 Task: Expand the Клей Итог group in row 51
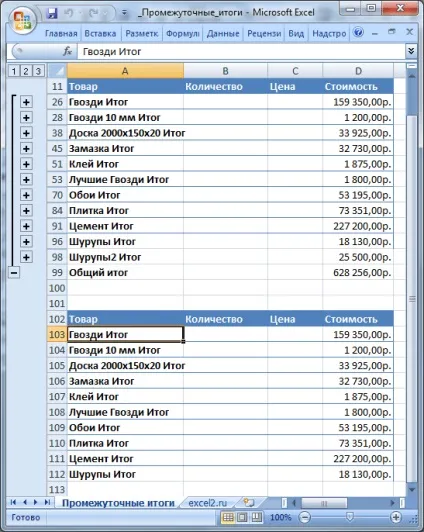coord(26,164)
